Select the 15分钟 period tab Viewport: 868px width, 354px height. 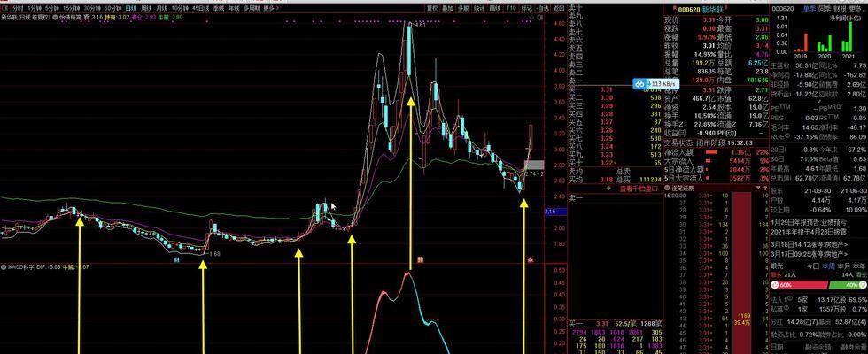[72, 8]
